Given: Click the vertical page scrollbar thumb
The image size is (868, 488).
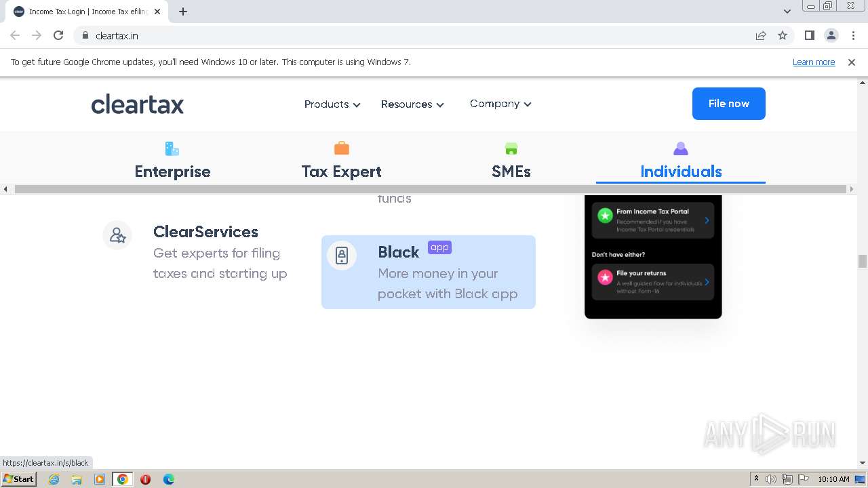Looking at the screenshot, I should coord(863,262).
